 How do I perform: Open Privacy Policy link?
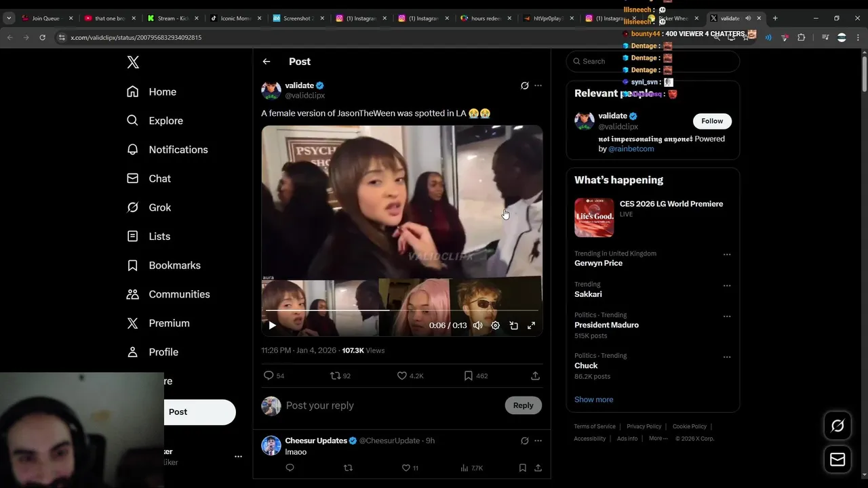(x=644, y=426)
